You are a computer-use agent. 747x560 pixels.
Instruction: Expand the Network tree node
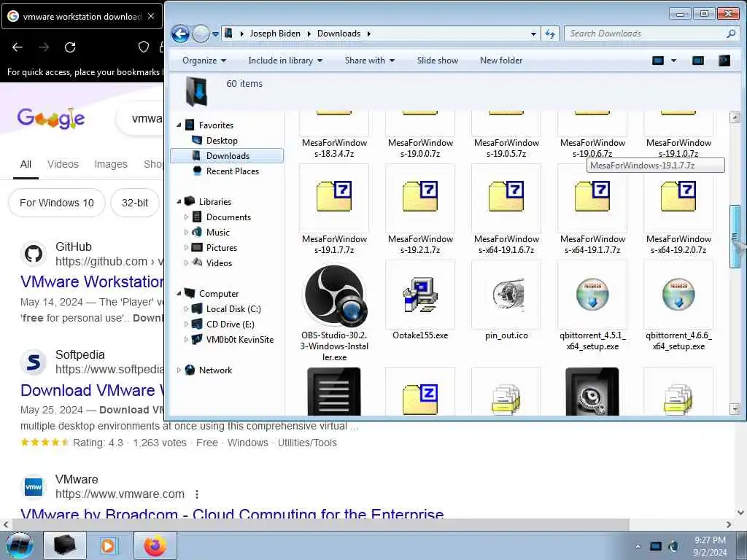pyautogui.click(x=179, y=370)
